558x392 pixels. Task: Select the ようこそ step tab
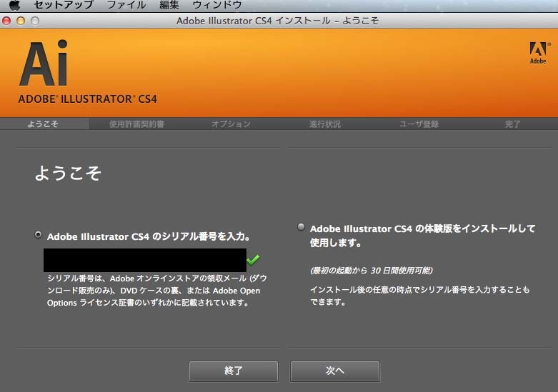43,124
